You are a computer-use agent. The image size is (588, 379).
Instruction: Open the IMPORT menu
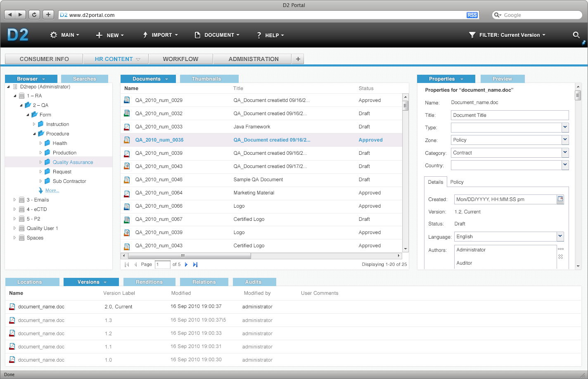click(161, 35)
